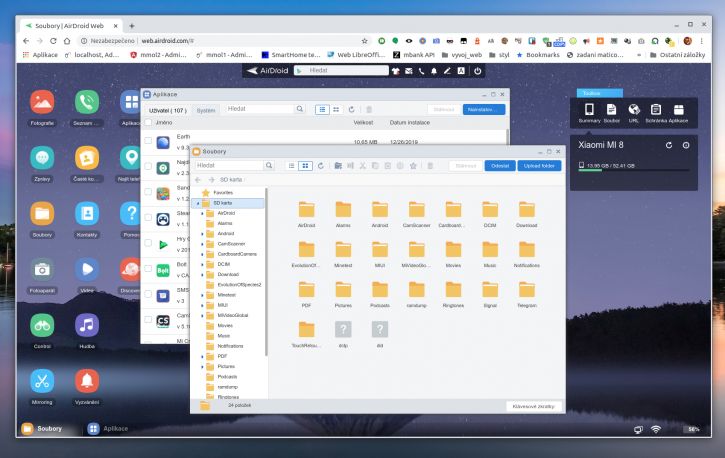Switch Aplikace window to grid view
This screenshot has width=725, height=458.
[x=336, y=110]
